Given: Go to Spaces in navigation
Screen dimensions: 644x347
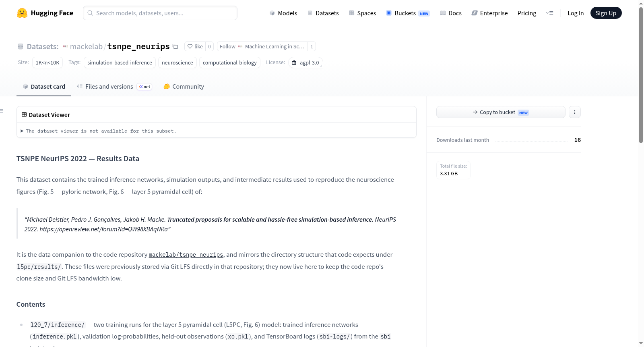Looking at the screenshot, I should [362, 13].
